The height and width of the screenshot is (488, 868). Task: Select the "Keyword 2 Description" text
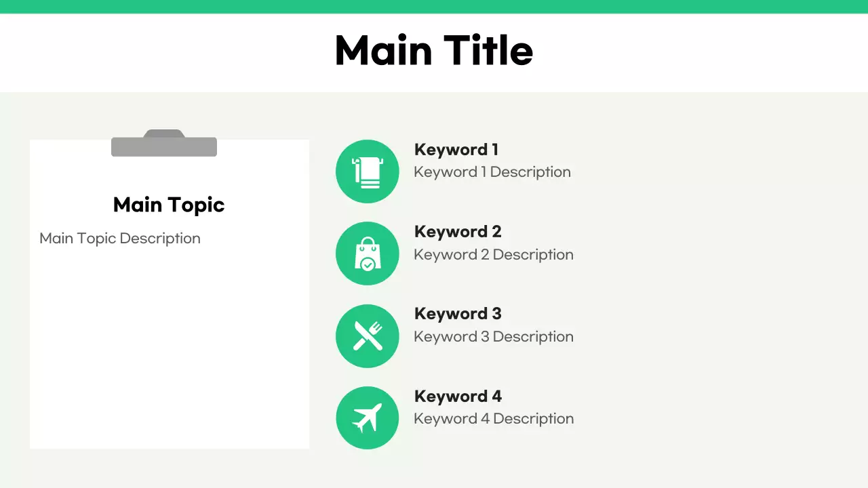click(494, 255)
